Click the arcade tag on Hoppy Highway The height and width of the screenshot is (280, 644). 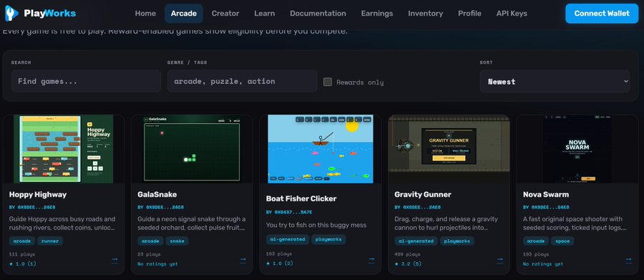pyautogui.click(x=21, y=241)
